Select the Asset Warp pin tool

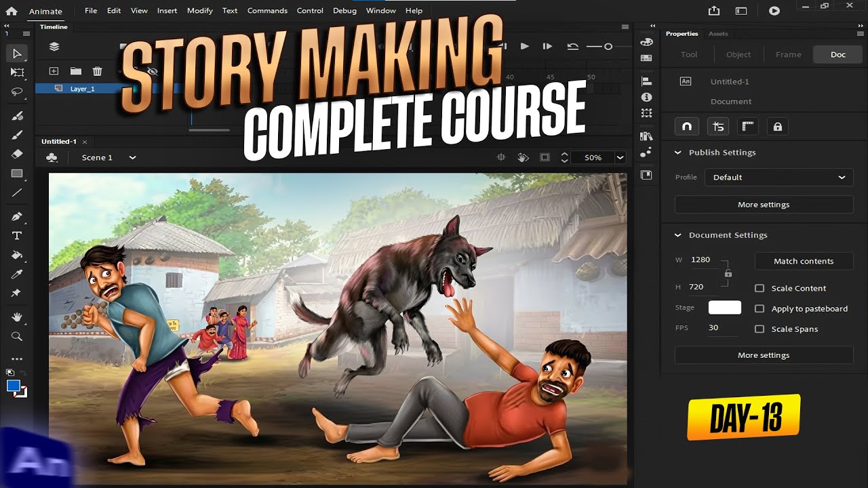17,293
